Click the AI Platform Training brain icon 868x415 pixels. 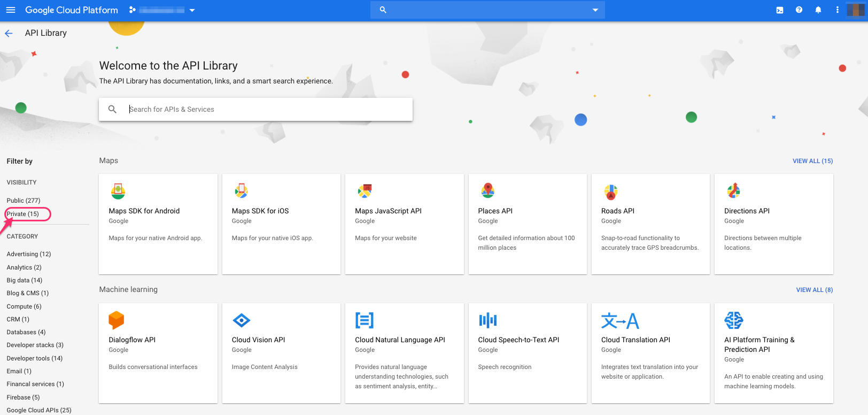[734, 320]
